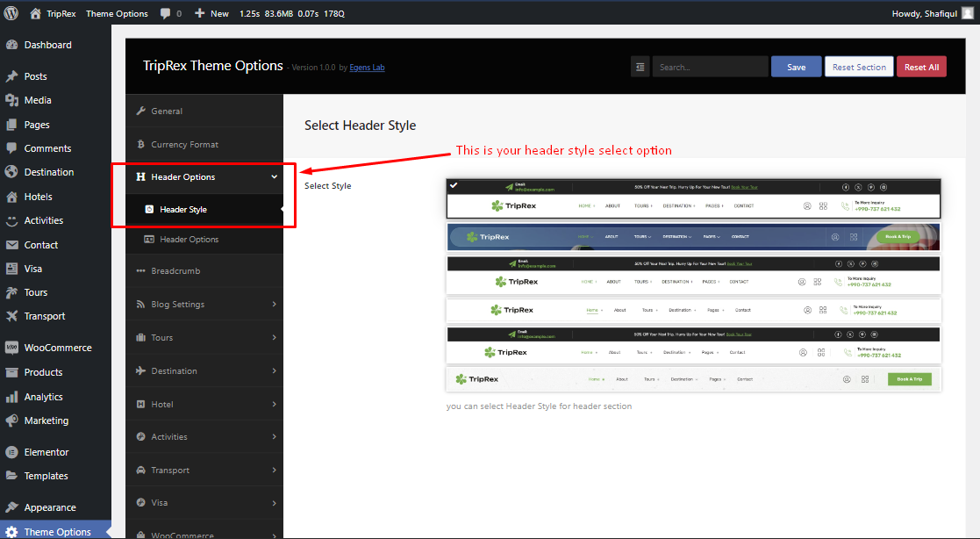Viewport: 980px width, 539px height.
Task: Click the Tours icon in admin sidebar
Action: click(11, 292)
